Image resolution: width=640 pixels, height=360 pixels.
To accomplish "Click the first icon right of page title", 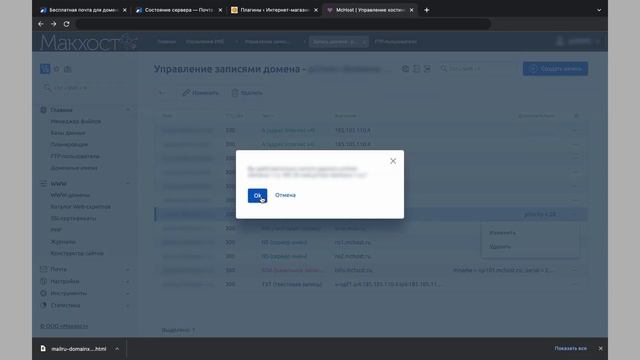I will click(x=405, y=69).
